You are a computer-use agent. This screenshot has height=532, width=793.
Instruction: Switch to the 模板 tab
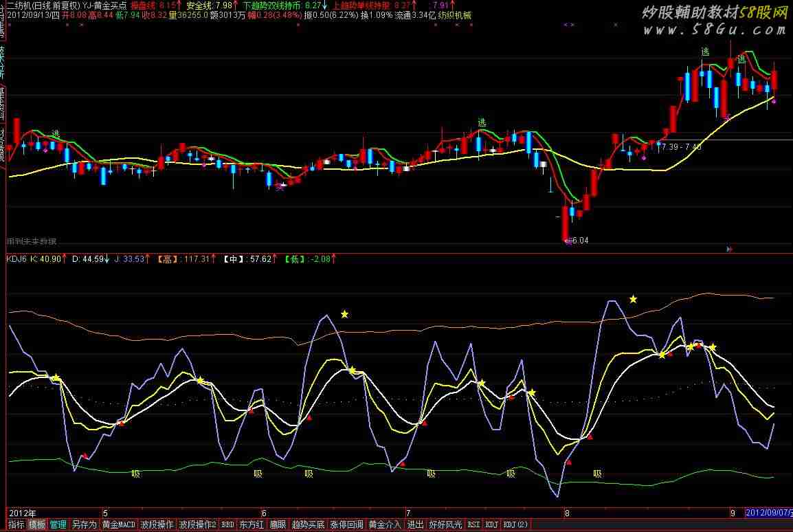(37, 525)
